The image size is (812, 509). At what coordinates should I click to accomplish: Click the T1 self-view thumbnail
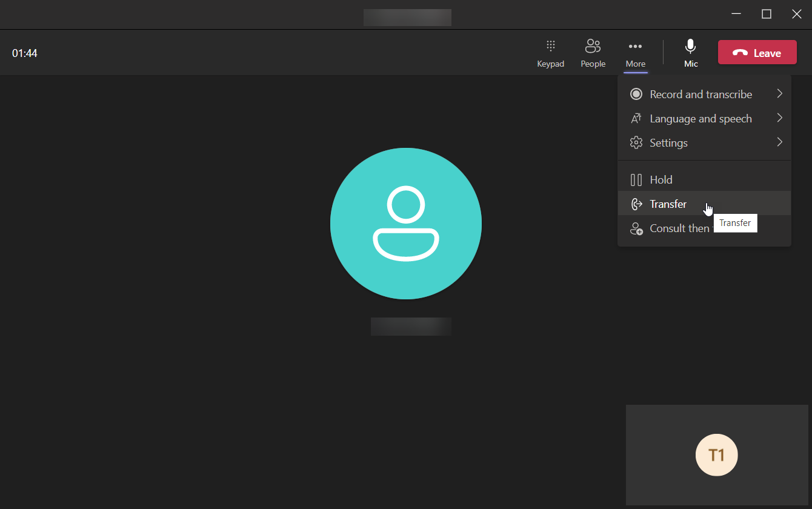pos(716,455)
